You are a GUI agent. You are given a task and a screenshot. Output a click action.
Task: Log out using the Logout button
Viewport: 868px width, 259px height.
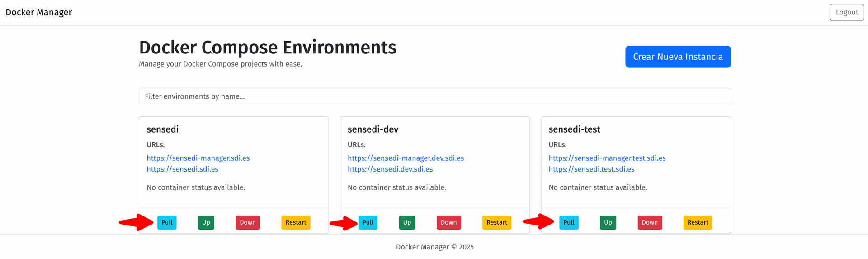click(846, 12)
